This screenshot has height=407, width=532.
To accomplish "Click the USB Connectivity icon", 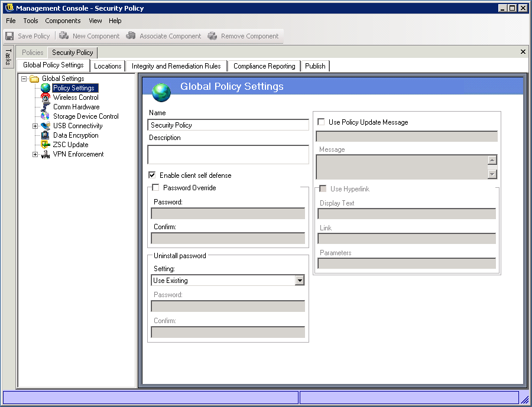I will coord(46,126).
